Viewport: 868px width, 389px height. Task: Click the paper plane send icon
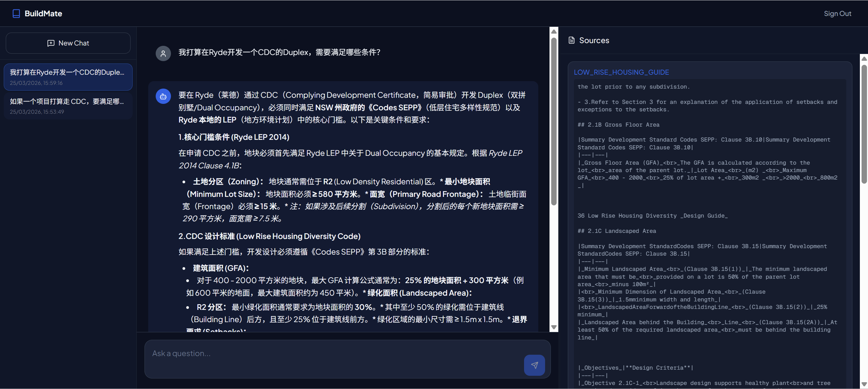tap(534, 365)
